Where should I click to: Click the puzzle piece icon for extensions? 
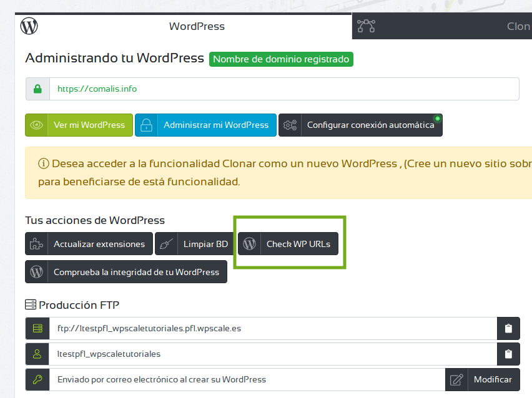point(36,244)
